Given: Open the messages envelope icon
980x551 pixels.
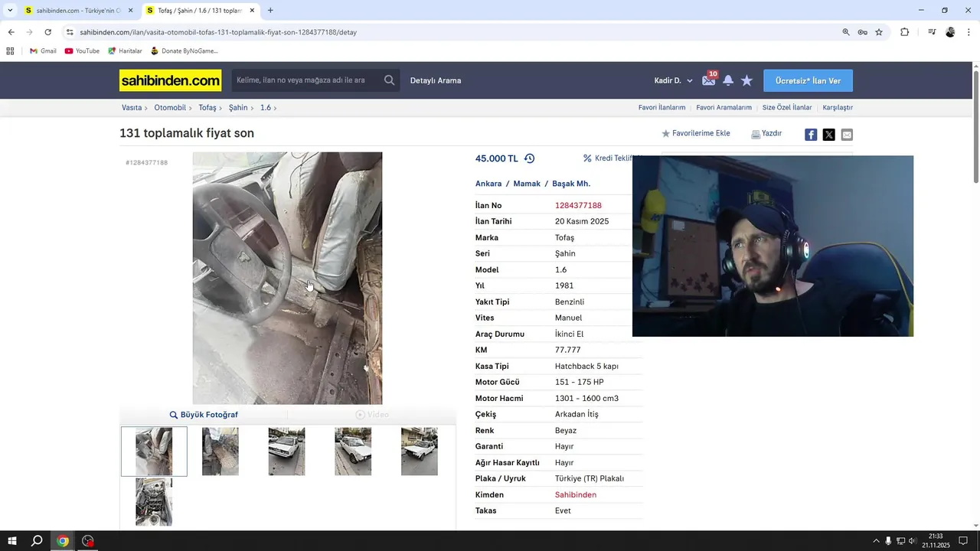Looking at the screenshot, I should 709,80.
